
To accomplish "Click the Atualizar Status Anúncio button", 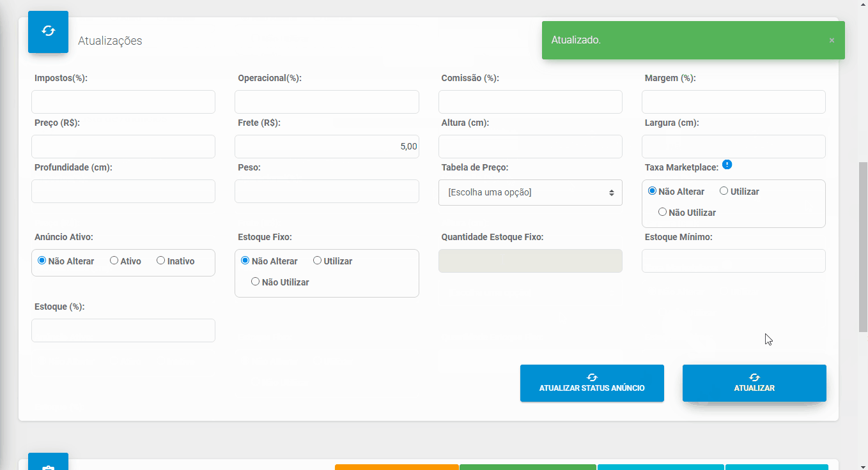I will tap(592, 383).
